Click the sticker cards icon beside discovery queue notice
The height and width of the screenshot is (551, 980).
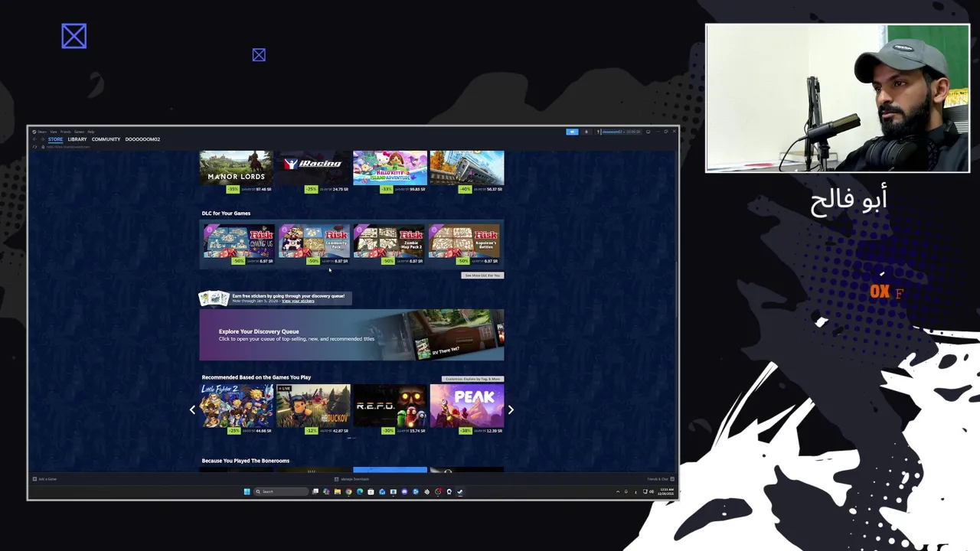[214, 298]
